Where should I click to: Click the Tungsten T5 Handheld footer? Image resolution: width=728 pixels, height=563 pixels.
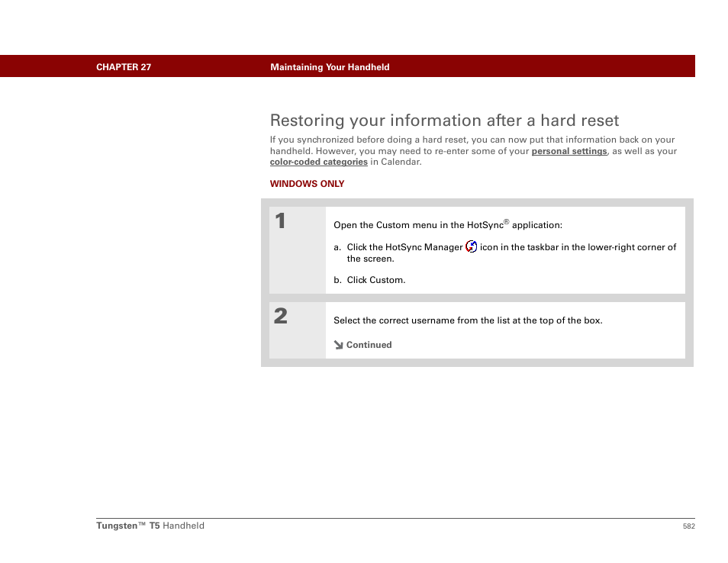(x=150, y=526)
